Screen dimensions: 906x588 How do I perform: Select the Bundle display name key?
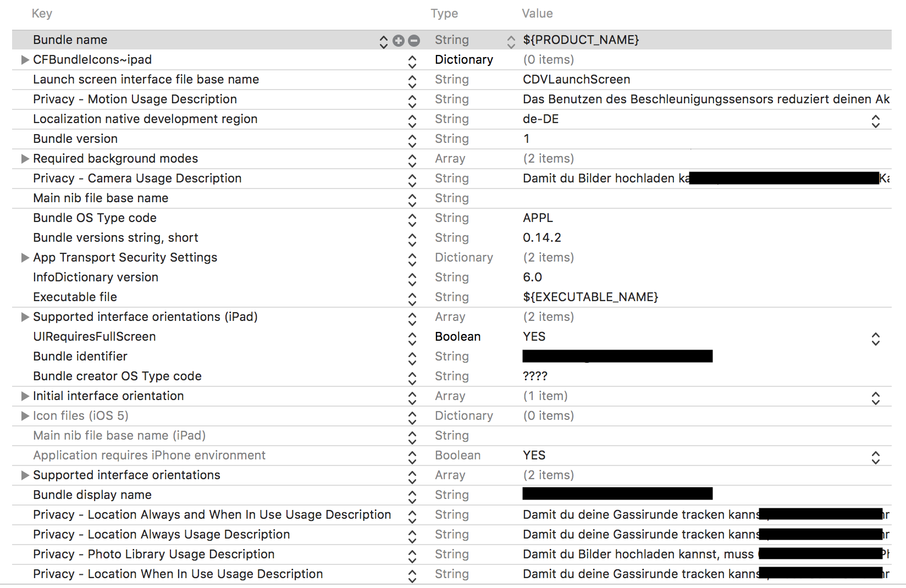pyautogui.click(x=92, y=495)
